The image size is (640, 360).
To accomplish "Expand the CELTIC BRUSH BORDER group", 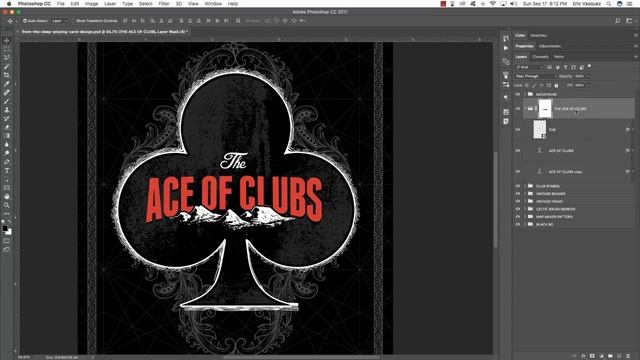I will (x=525, y=209).
